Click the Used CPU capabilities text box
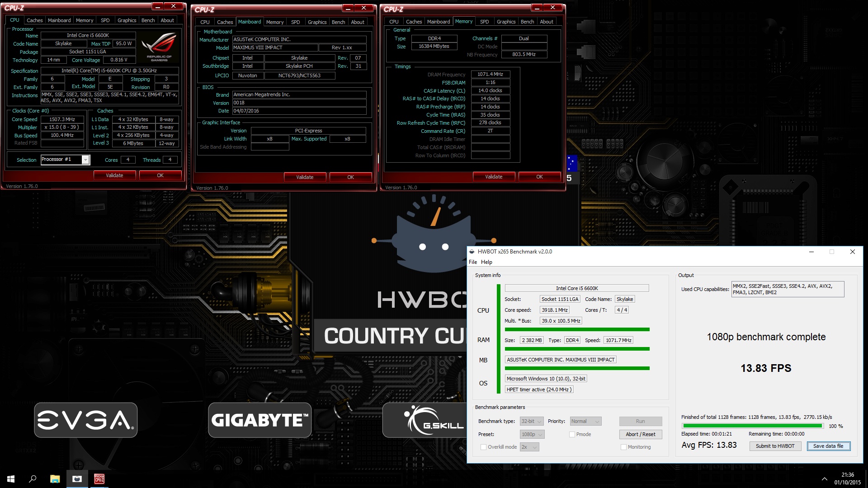This screenshot has height=488, width=868. pyautogui.click(x=787, y=289)
